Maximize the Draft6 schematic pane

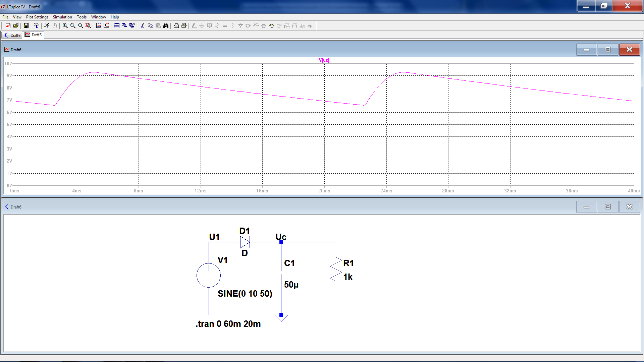(608, 207)
